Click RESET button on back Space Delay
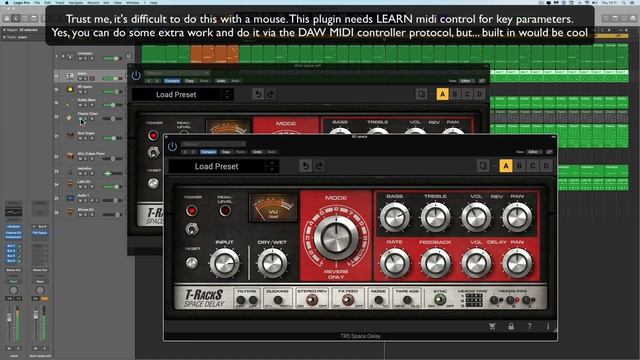640x360 pixels. pyautogui.click(x=153, y=184)
